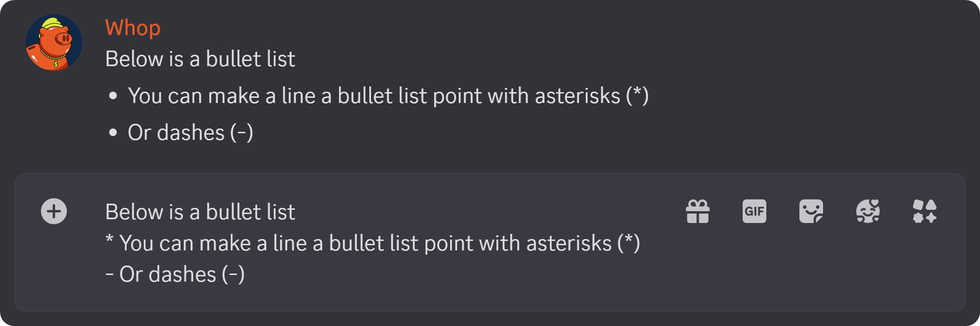This screenshot has width=980, height=326.
Task: Open the Apps launcher icon
Action: coord(925,211)
